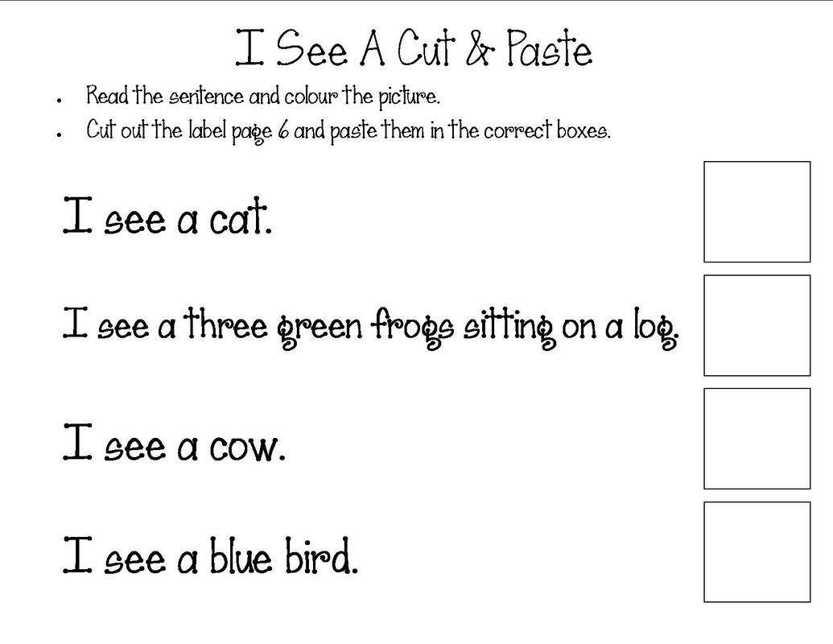Click the word "cat"
Screen dimensions: 833x644
pos(239,219)
